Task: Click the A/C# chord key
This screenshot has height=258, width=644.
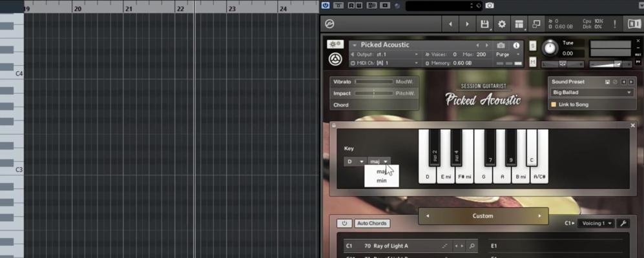Action: (539, 176)
